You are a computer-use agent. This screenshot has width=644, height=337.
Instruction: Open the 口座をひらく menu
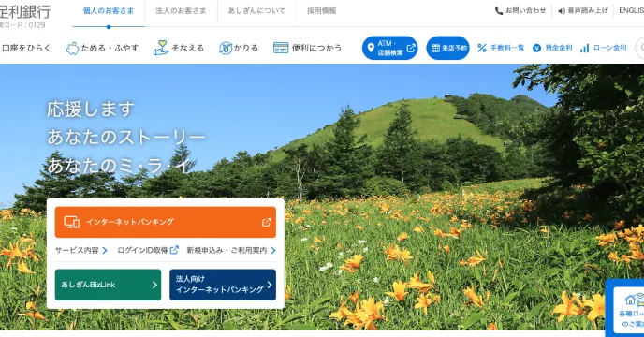(x=25, y=48)
